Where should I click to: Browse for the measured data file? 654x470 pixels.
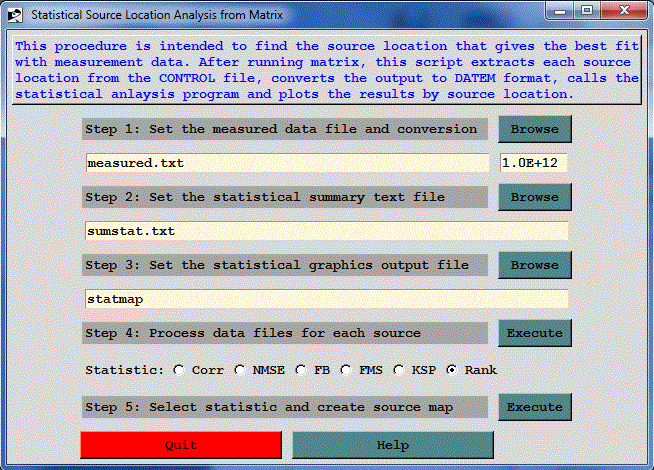[x=535, y=129]
